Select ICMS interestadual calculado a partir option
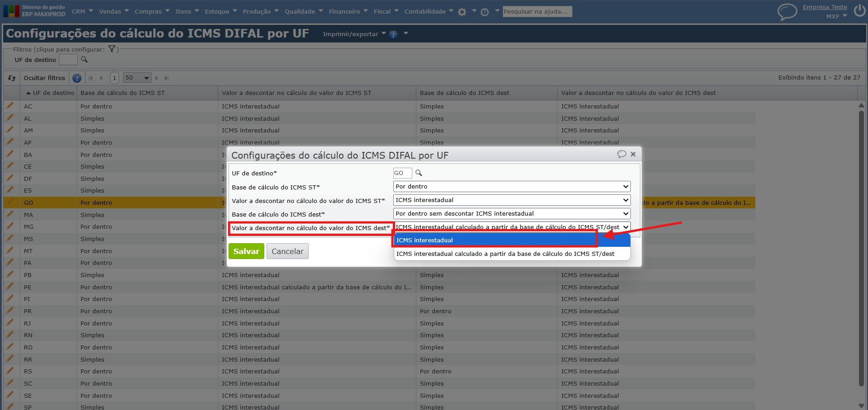The width and height of the screenshot is (868, 410). click(x=512, y=254)
